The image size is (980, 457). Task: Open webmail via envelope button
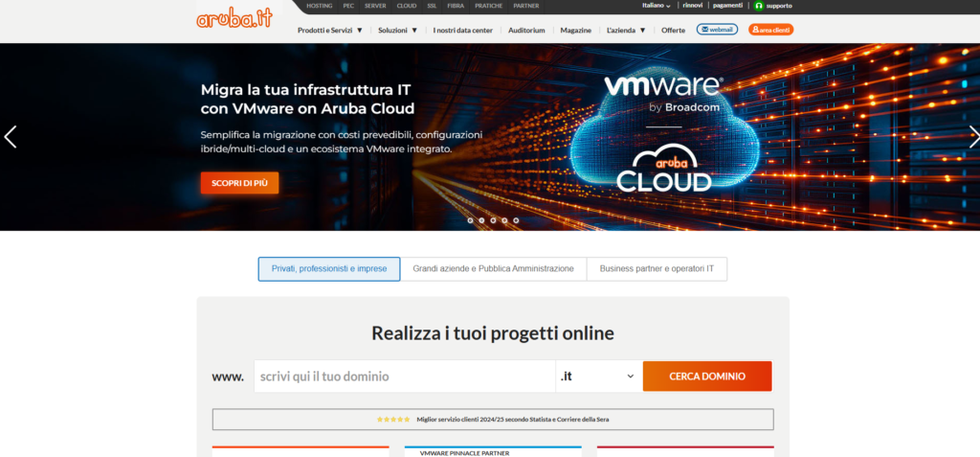[717, 30]
